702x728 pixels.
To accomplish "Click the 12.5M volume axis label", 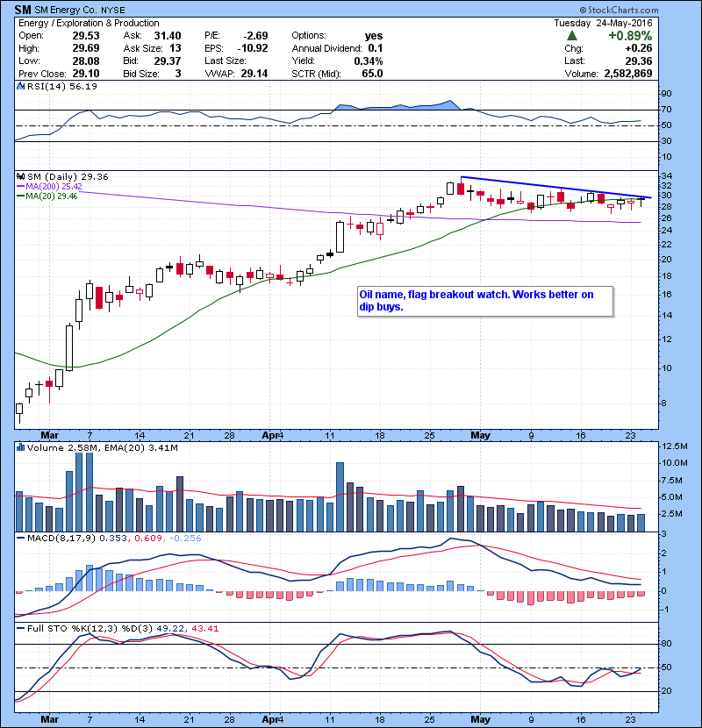I will 674,446.
